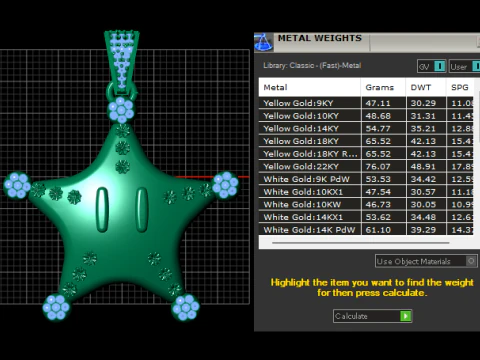Select the Yellow Gold:14KY row
The width and height of the screenshot is (480, 360).
(366, 128)
